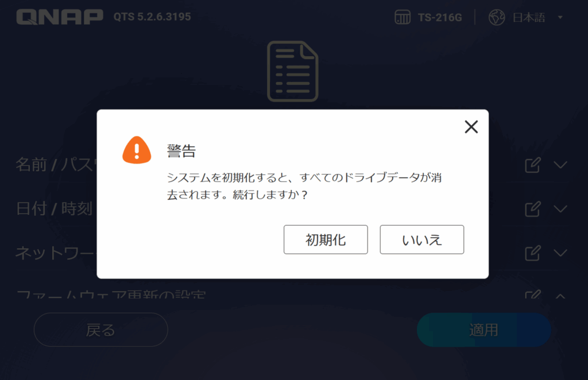Collapse the ファームウェア更新の設定 section
The height and width of the screenshot is (380, 588).
[x=560, y=296]
